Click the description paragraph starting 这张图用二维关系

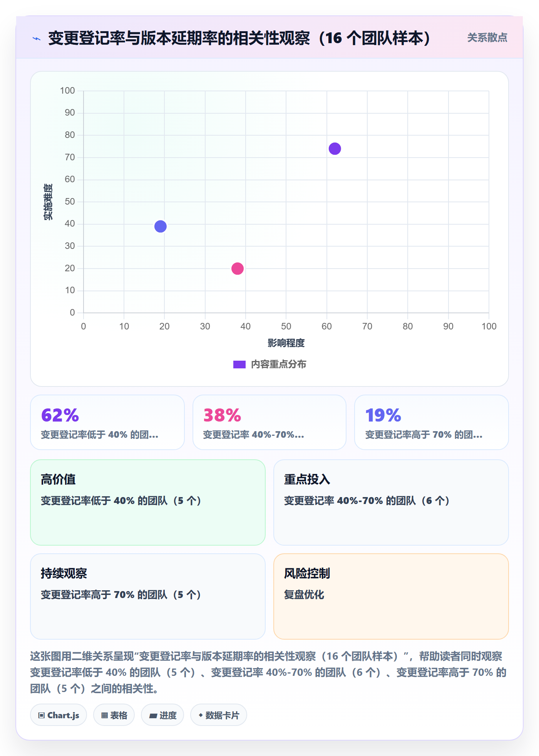pos(269,672)
